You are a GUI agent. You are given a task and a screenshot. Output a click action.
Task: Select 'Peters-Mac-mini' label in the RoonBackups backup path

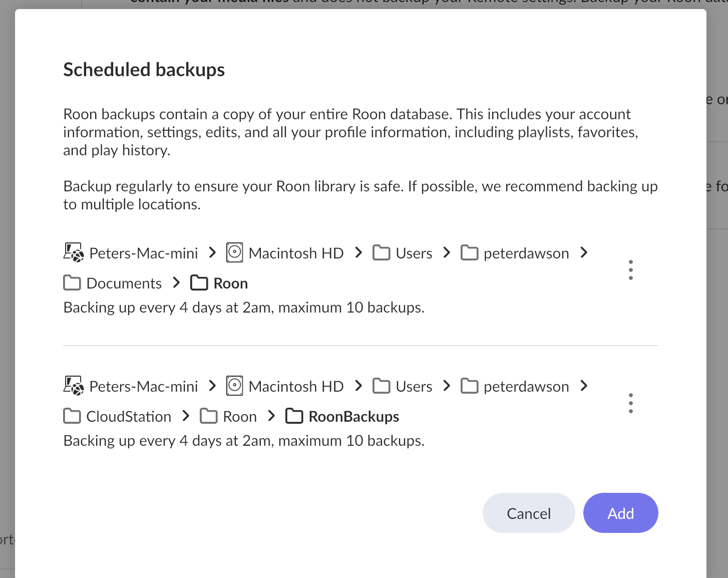pos(144,387)
